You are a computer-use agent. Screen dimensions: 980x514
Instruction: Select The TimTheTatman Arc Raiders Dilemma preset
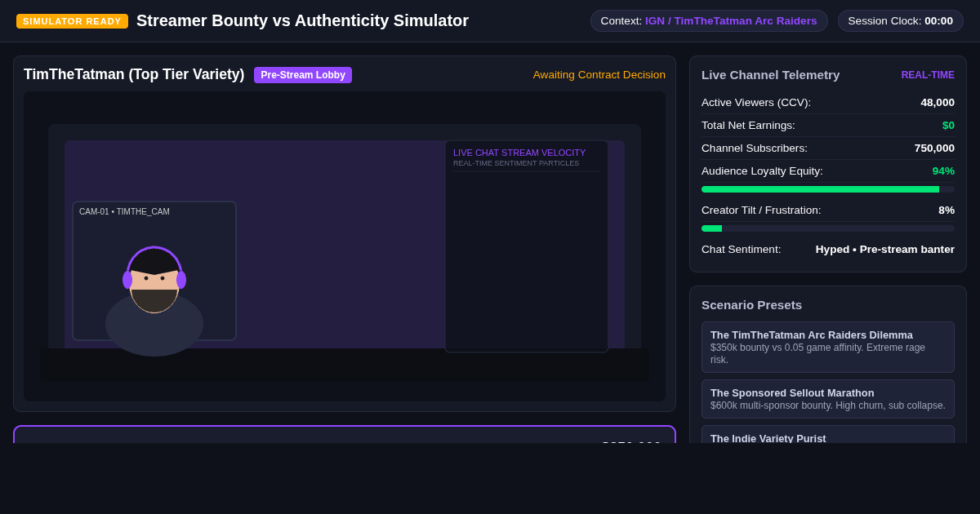828,347
